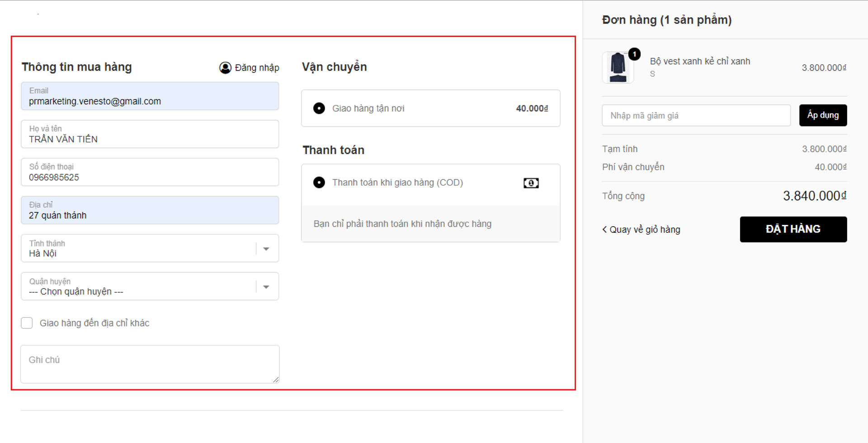Viewport: 868px width, 443px height.
Task: Follow the Đăng nhập link
Action: tap(257, 68)
